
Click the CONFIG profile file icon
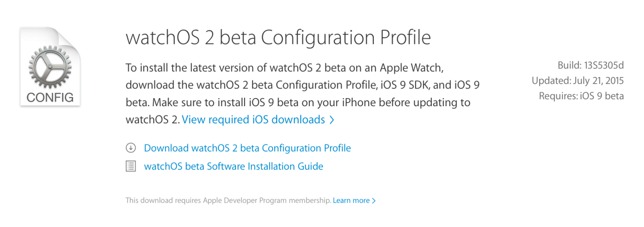click(x=50, y=66)
